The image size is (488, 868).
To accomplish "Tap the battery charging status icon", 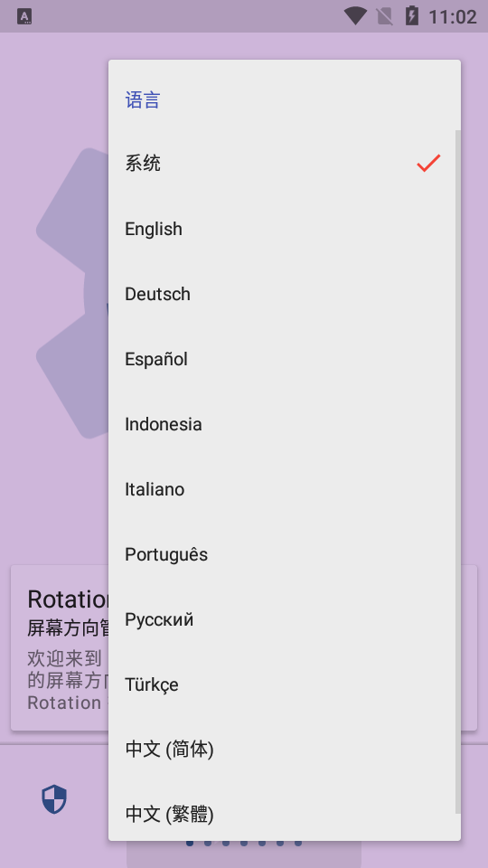I will click(x=412, y=15).
